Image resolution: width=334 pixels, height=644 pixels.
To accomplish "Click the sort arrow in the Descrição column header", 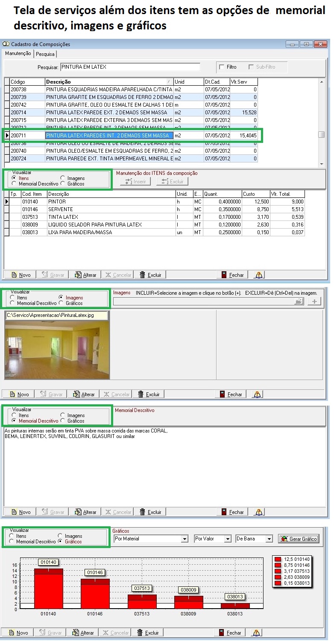I will click(x=169, y=81).
